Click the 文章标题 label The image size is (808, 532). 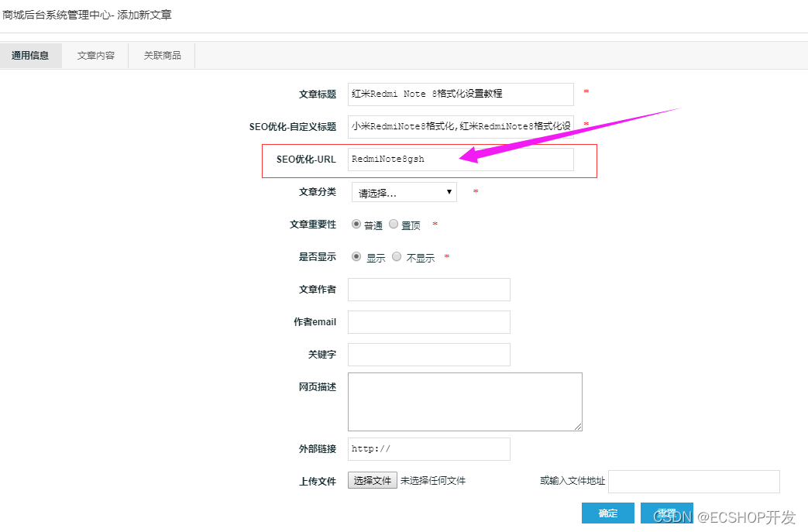318,94
